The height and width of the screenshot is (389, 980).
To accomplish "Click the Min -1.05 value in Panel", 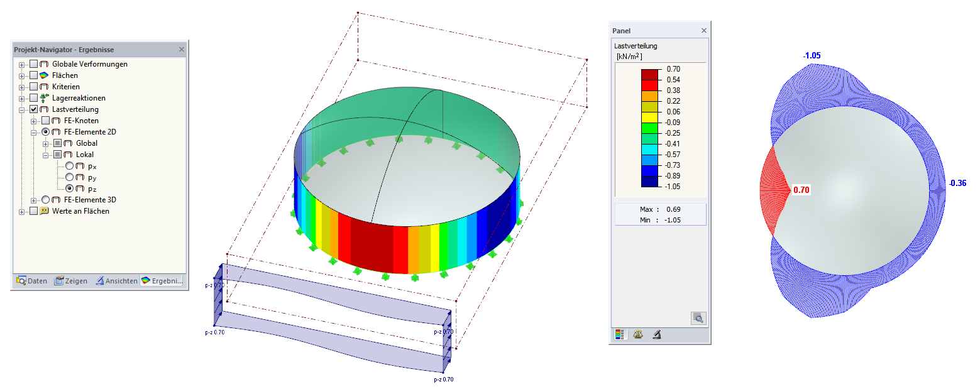I will (672, 220).
